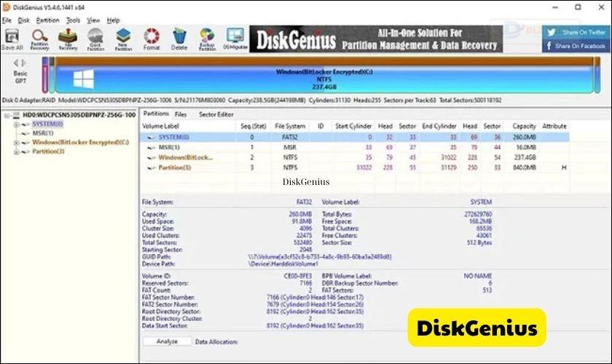Select MSR(1) in the tree
Viewport: 612px width, 364px height.
[42, 133]
